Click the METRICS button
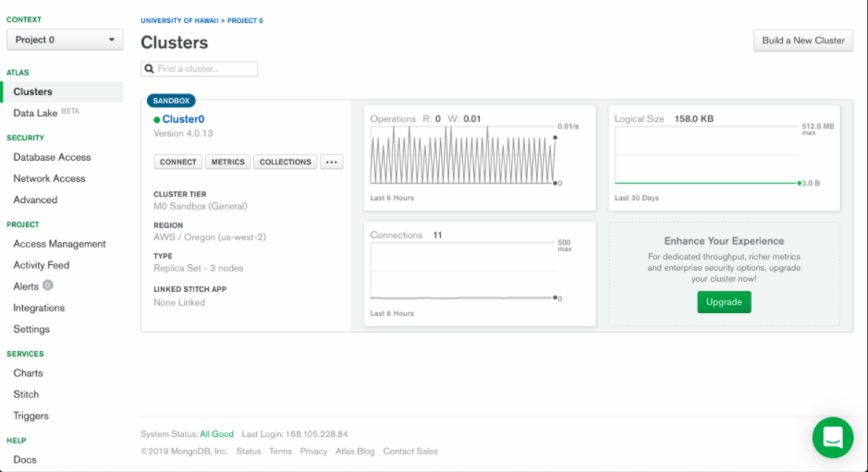This screenshot has width=868, height=472. point(227,163)
